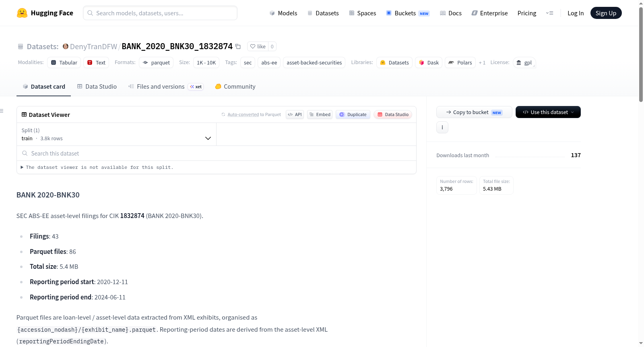The height and width of the screenshot is (347, 644).
Task: Like this dataset
Action: pyautogui.click(x=258, y=46)
